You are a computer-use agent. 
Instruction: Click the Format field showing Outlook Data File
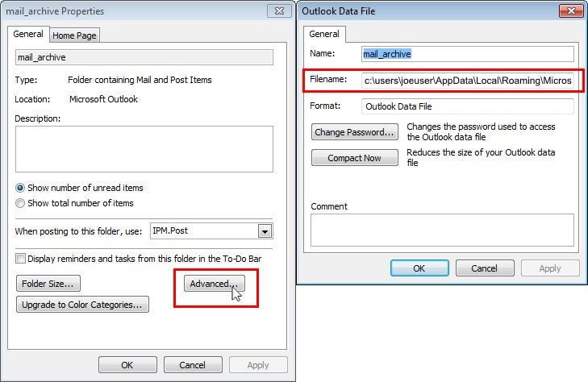pos(468,106)
